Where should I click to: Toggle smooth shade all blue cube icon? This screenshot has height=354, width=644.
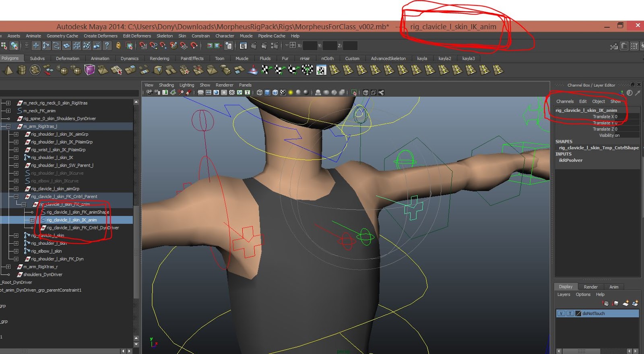tap(267, 93)
